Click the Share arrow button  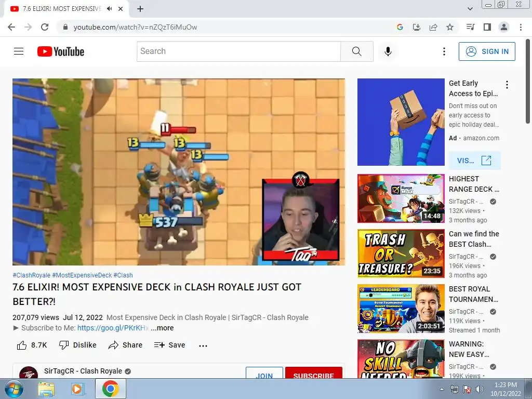tap(125, 345)
